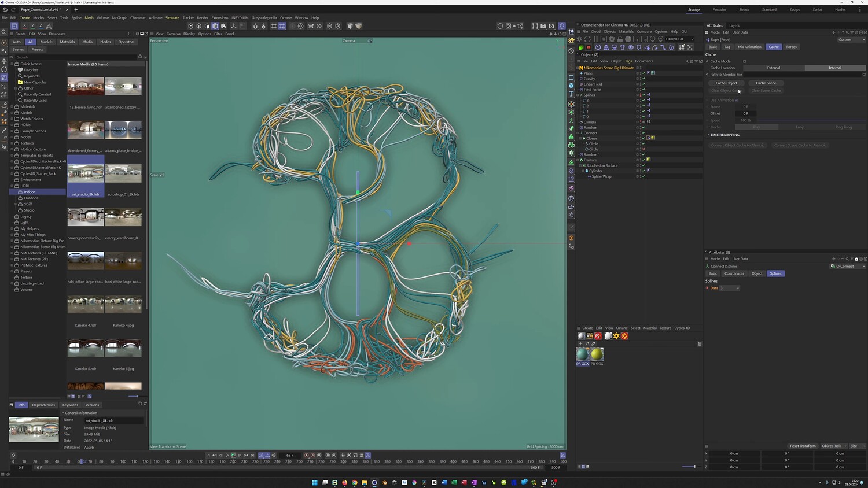This screenshot has width=868, height=488.
Task: Click the Offset frame value field
Action: pos(746,113)
